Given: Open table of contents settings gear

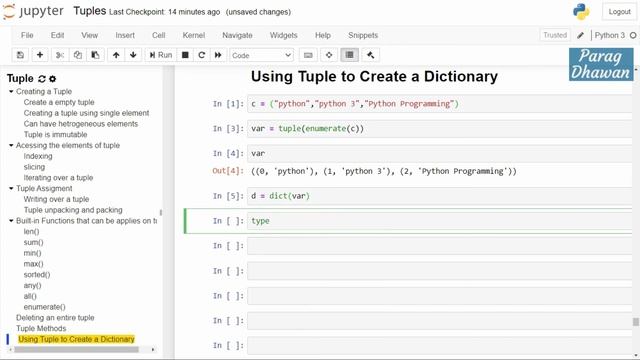Looking at the screenshot, I should pyautogui.click(x=53, y=79).
